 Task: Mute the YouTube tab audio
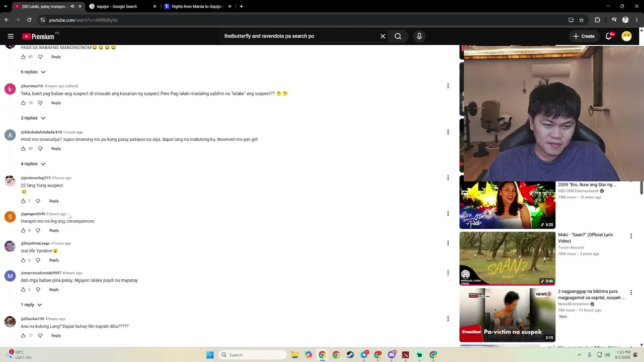click(x=72, y=7)
